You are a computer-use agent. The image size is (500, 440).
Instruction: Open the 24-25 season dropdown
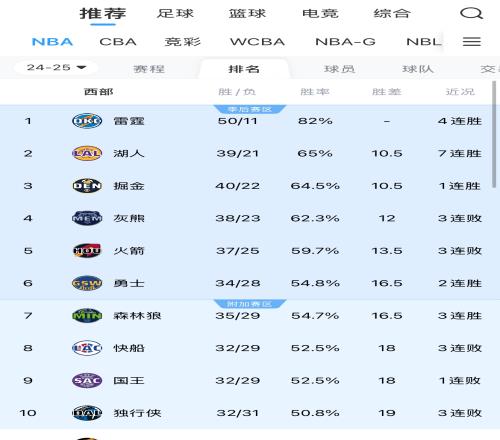pos(56,67)
